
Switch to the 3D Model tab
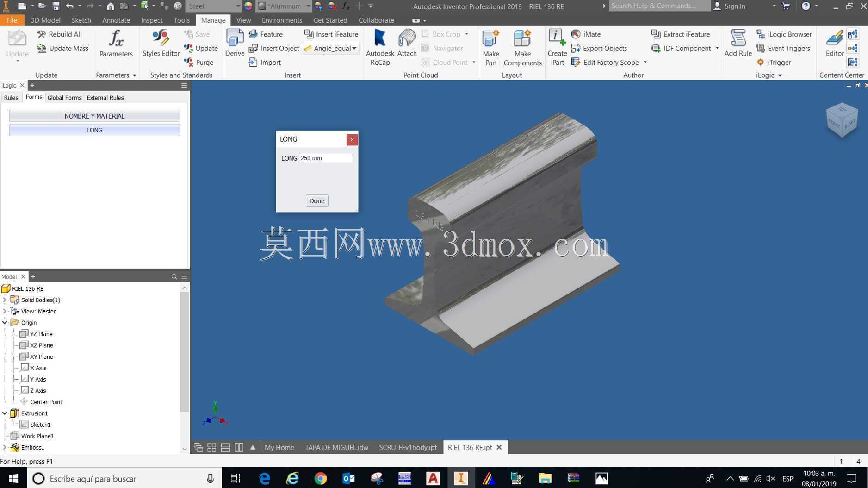pyautogui.click(x=45, y=20)
